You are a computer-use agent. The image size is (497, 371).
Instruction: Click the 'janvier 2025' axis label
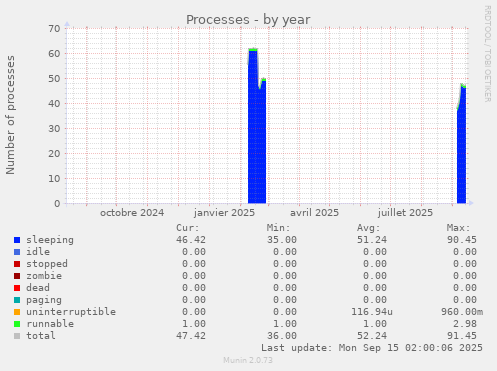pos(224,213)
